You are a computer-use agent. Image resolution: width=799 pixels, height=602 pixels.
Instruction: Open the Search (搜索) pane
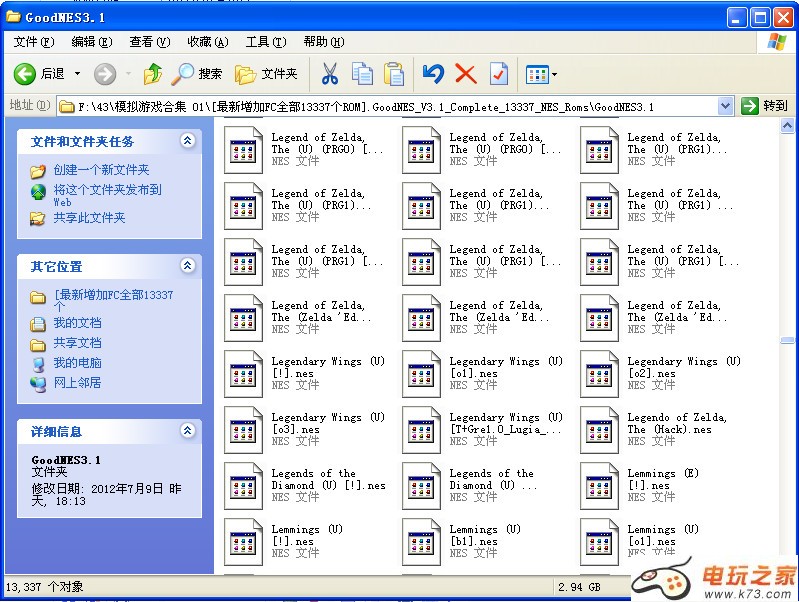pyautogui.click(x=197, y=74)
